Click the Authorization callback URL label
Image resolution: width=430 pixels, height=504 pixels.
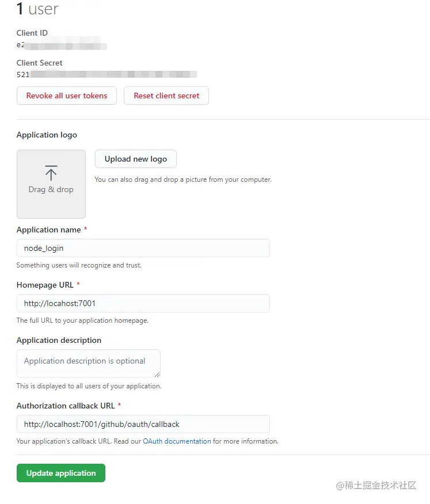click(66, 406)
